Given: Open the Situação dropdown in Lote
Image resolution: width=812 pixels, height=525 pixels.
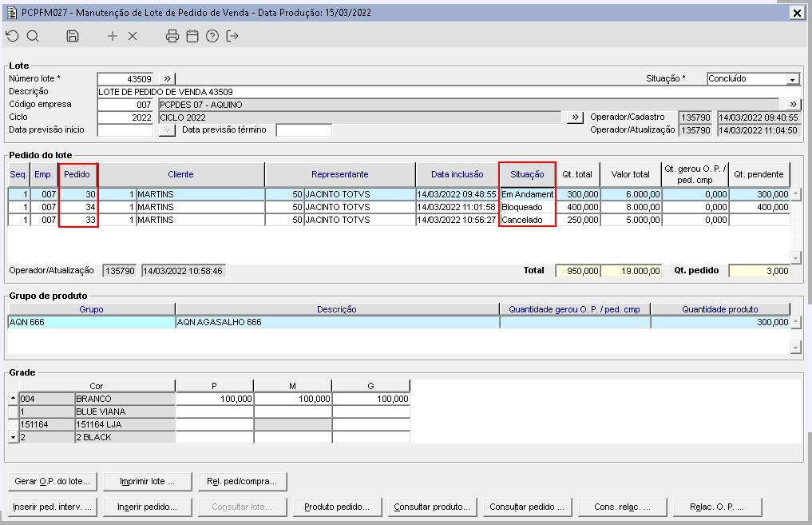Looking at the screenshot, I should tap(792, 80).
